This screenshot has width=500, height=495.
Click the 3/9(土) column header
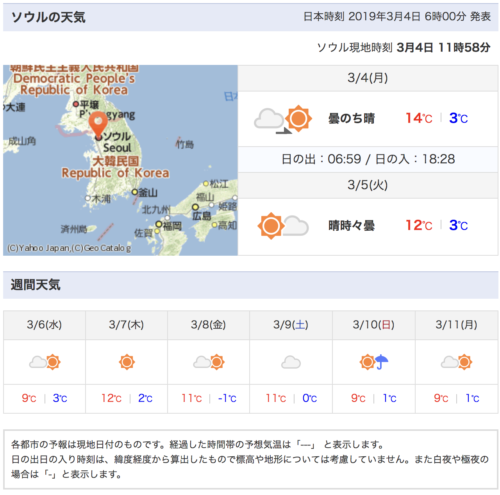[x=291, y=325]
